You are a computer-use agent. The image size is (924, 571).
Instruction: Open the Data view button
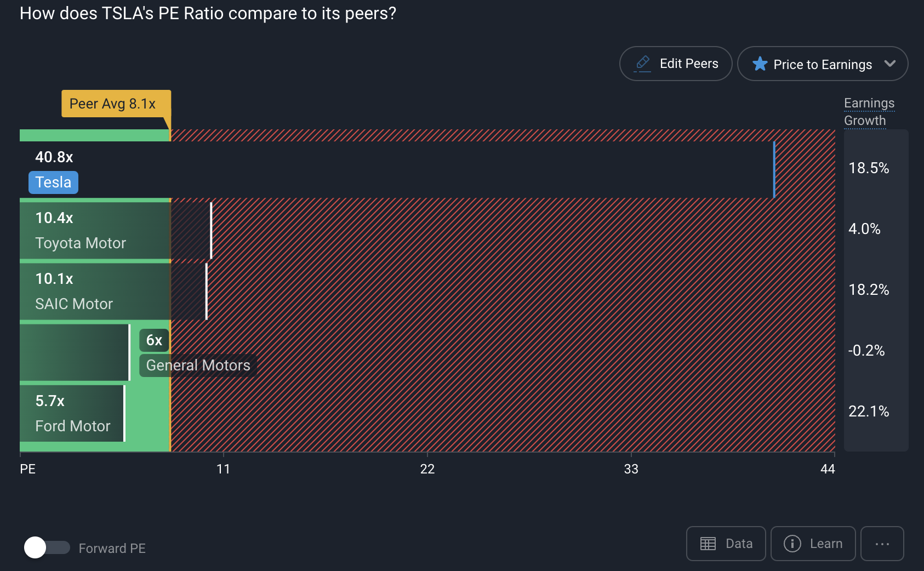point(726,544)
